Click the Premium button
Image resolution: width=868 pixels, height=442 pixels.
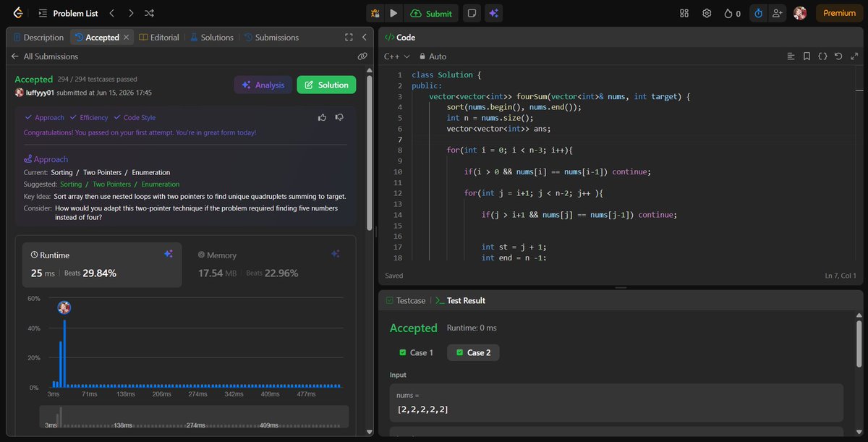coord(839,13)
